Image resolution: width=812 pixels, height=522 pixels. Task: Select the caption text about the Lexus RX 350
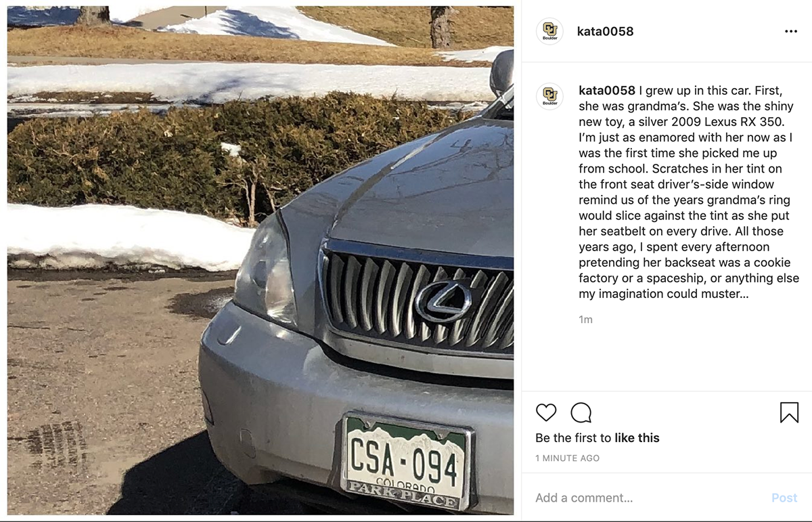pyautogui.click(x=688, y=192)
